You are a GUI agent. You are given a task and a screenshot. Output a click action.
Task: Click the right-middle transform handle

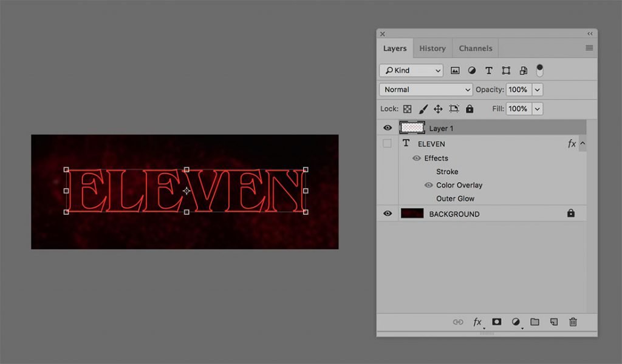click(x=306, y=191)
